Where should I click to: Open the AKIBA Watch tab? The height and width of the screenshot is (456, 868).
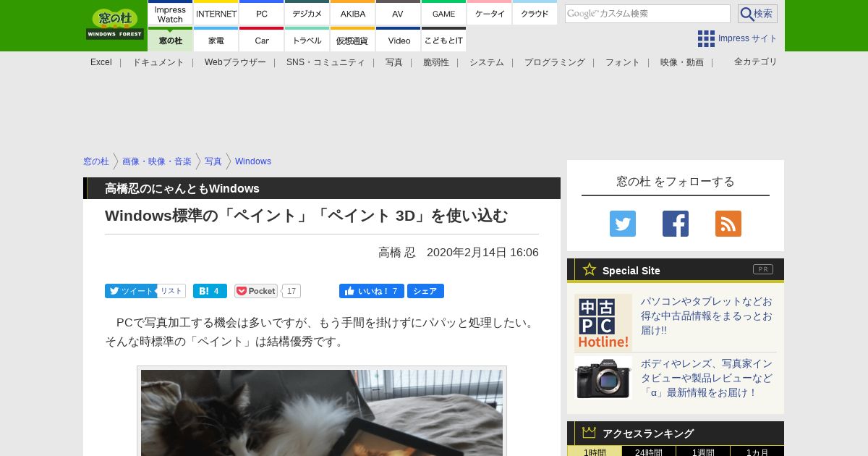[x=353, y=14]
